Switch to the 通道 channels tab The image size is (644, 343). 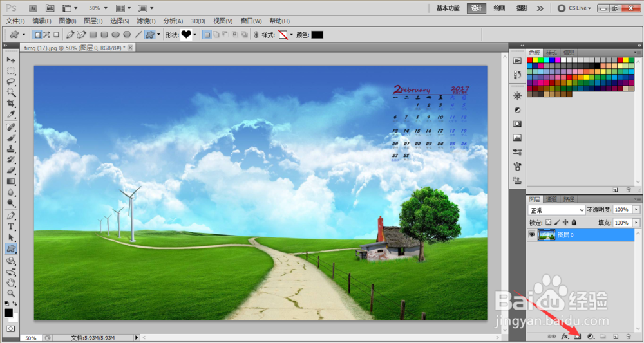coord(551,199)
